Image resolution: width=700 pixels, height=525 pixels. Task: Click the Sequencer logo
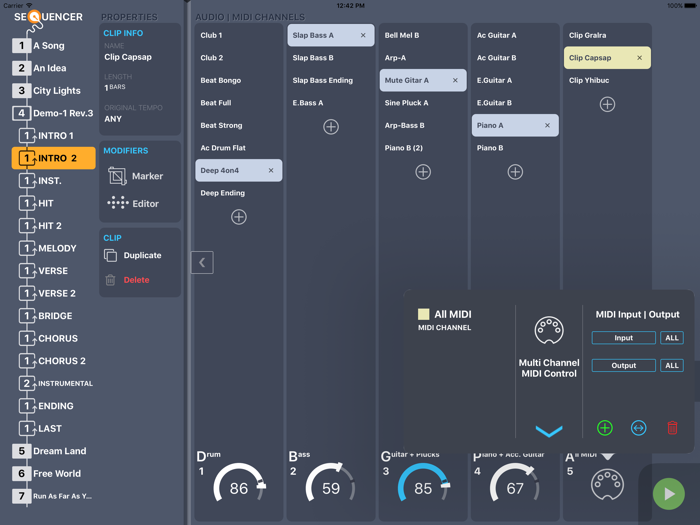pos(48,17)
